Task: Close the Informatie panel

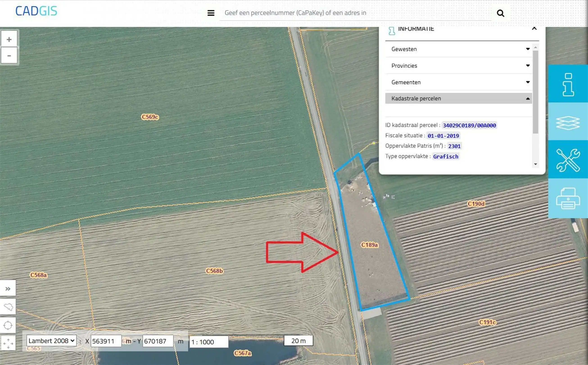Action: click(x=534, y=28)
